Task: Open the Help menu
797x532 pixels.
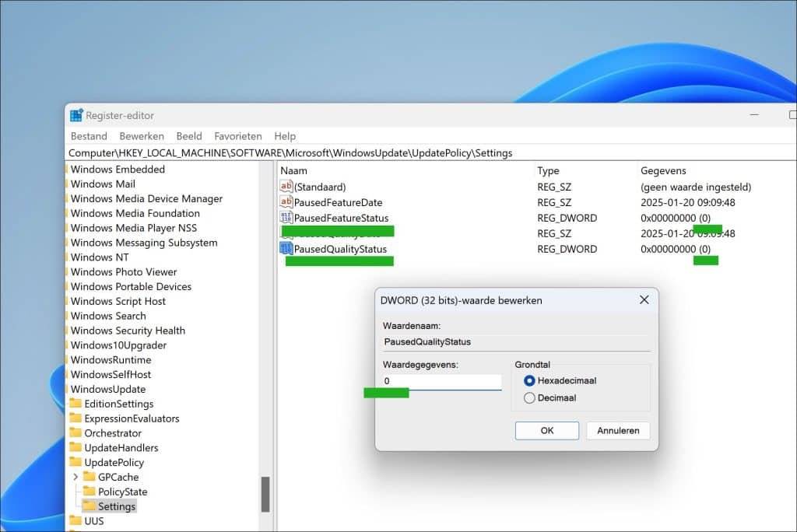Action: tap(285, 136)
